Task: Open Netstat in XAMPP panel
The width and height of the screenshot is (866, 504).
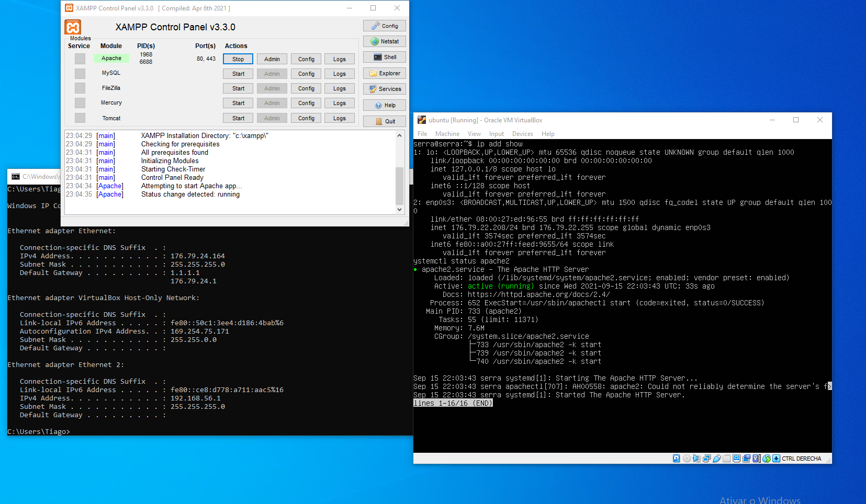Action: [x=385, y=41]
